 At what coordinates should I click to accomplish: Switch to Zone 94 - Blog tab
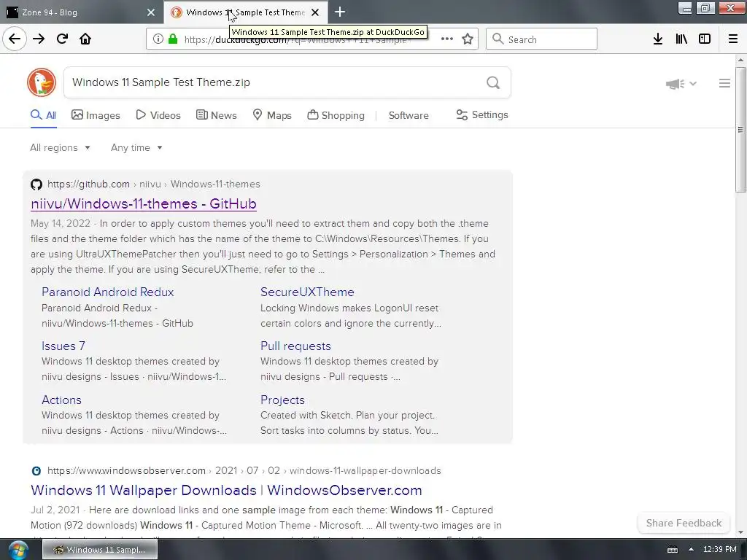click(x=81, y=12)
